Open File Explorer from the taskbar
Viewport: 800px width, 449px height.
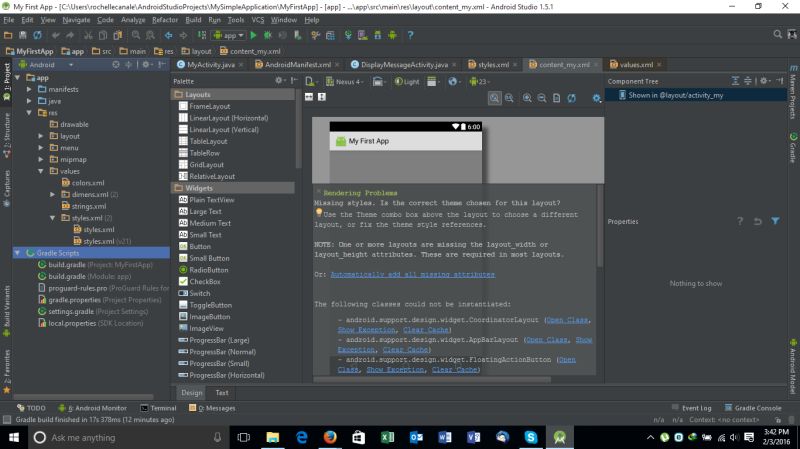tap(273, 437)
